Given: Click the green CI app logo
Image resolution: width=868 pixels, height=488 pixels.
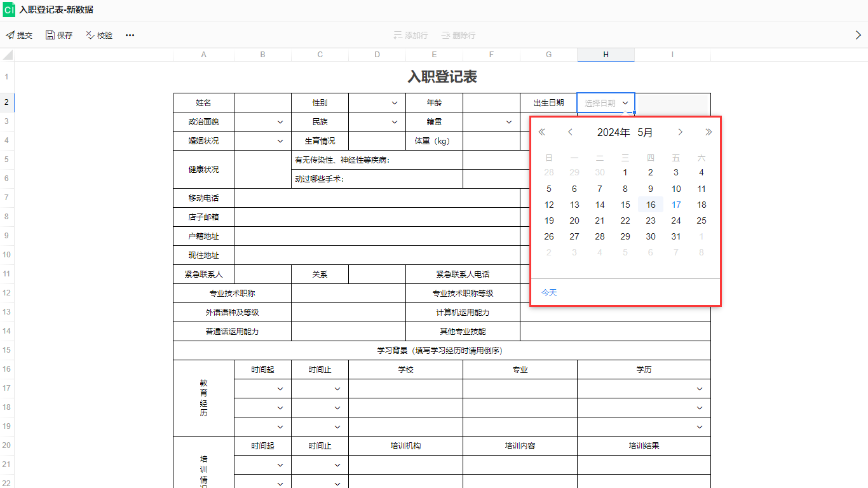Looking at the screenshot, I should pos(9,10).
